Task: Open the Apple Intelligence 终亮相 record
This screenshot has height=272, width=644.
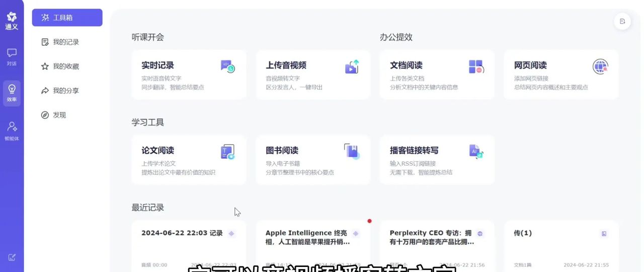Action: pos(313,246)
